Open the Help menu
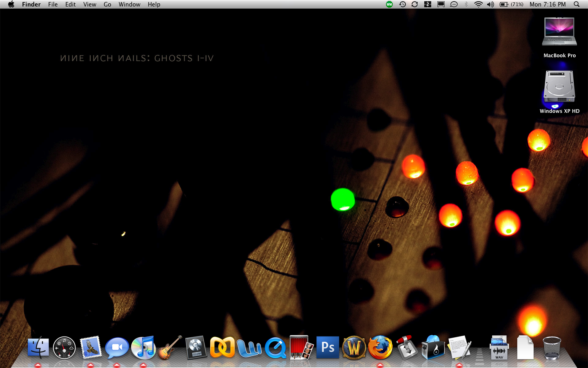 [154, 4]
